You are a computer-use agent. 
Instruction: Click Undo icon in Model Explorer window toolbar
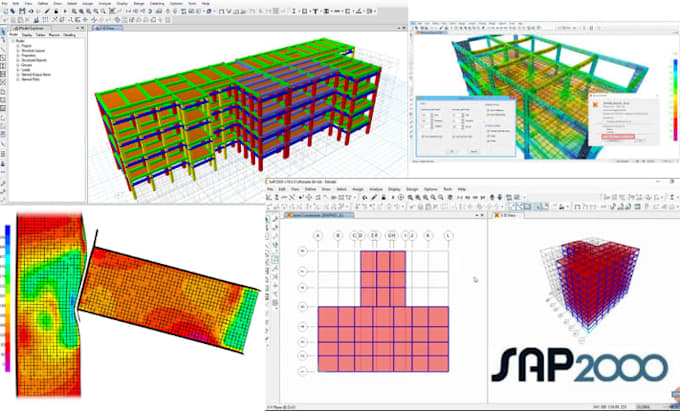(31, 11)
